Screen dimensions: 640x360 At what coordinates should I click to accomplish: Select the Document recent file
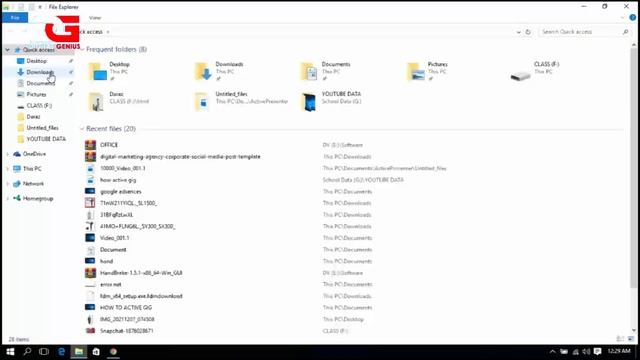[x=113, y=249]
